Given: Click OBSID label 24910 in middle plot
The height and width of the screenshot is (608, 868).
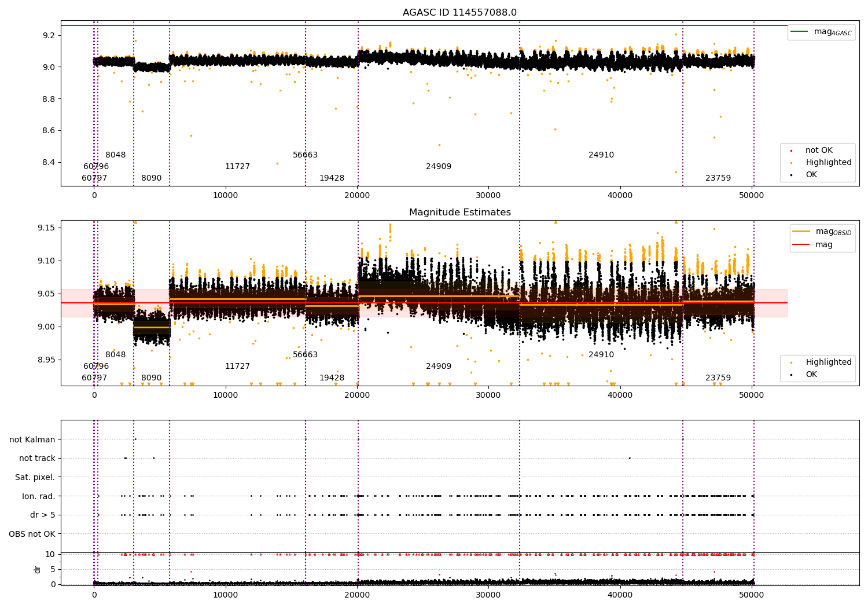Looking at the screenshot, I should (x=601, y=355).
